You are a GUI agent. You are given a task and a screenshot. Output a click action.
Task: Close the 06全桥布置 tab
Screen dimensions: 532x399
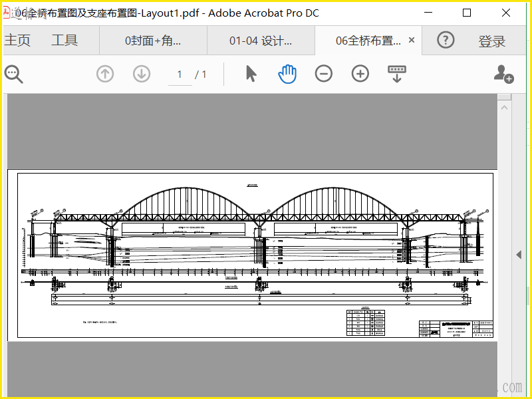(x=412, y=40)
